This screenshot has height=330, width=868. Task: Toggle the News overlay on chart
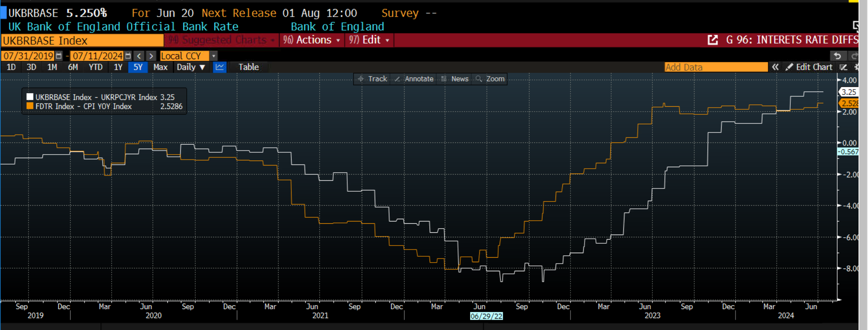click(455, 79)
